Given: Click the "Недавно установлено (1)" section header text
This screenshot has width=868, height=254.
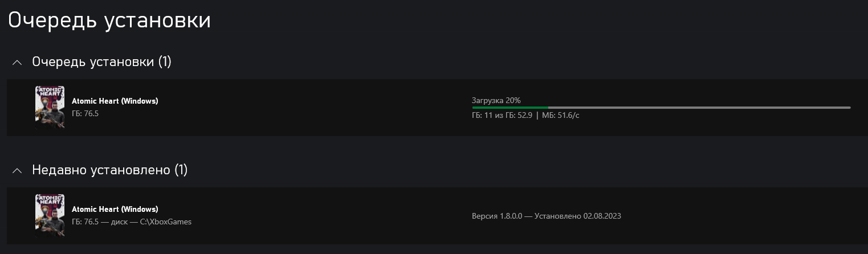Looking at the screenshot, I should [x=109, y=170].
